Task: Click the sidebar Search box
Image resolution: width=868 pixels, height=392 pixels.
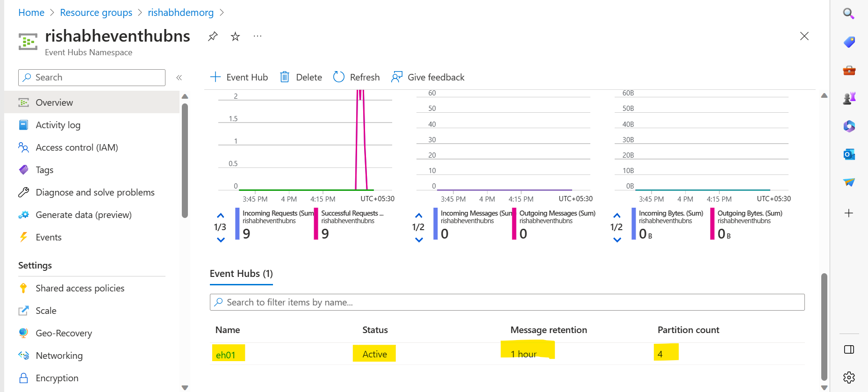Action: [92, 78]
